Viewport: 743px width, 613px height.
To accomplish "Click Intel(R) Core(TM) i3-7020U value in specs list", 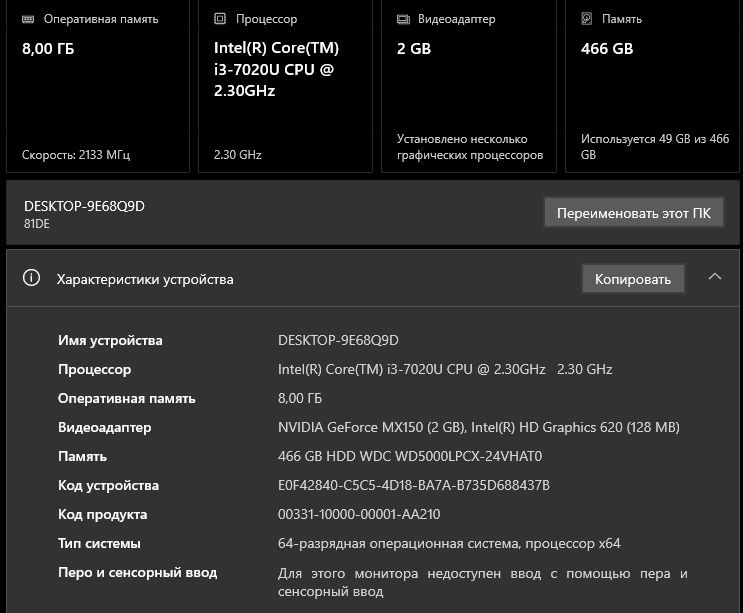I will pos(445,369).
